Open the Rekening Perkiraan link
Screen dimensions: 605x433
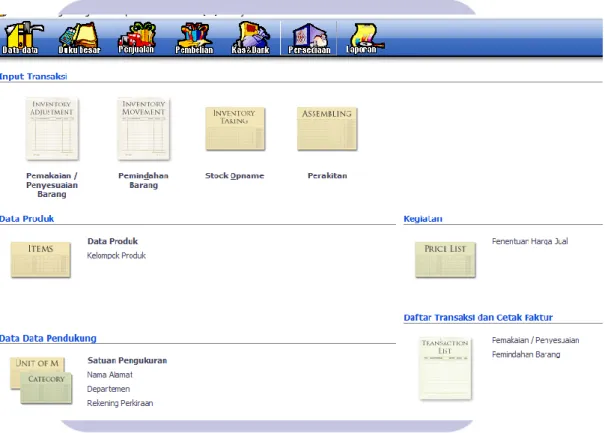pos(120,403)
